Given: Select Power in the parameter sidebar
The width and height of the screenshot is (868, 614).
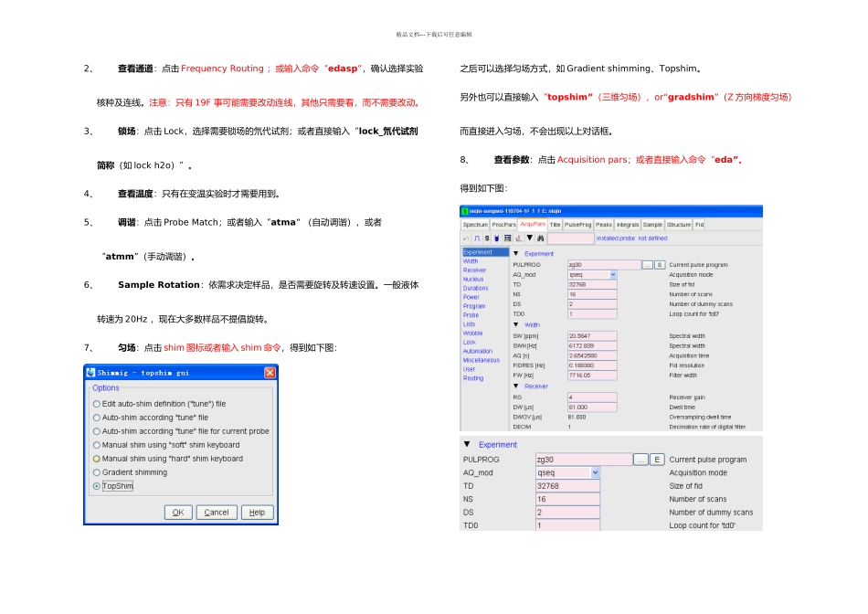Looking at the screenshot, I should [471, 297].
